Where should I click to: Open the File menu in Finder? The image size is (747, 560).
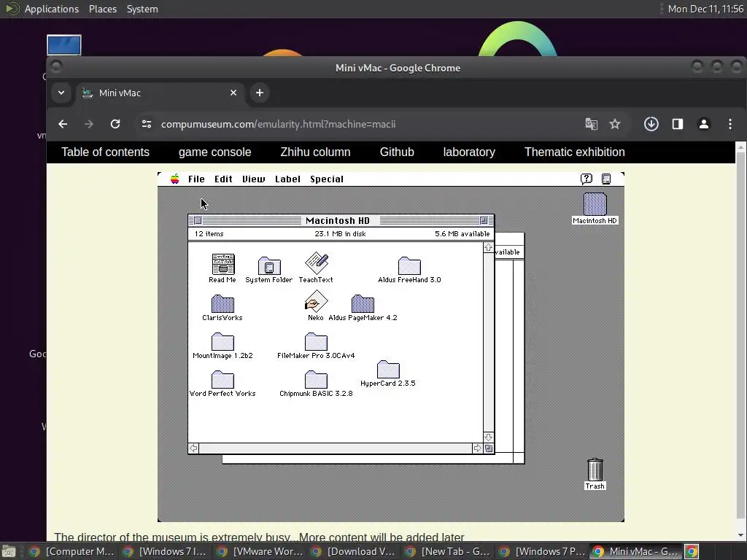click(x=196, y=179)
